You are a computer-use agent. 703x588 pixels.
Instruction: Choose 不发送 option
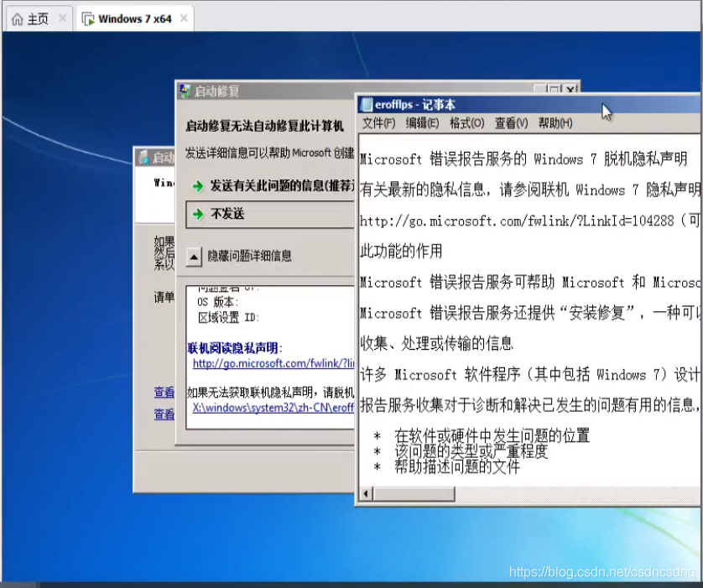tap(270, 214)
